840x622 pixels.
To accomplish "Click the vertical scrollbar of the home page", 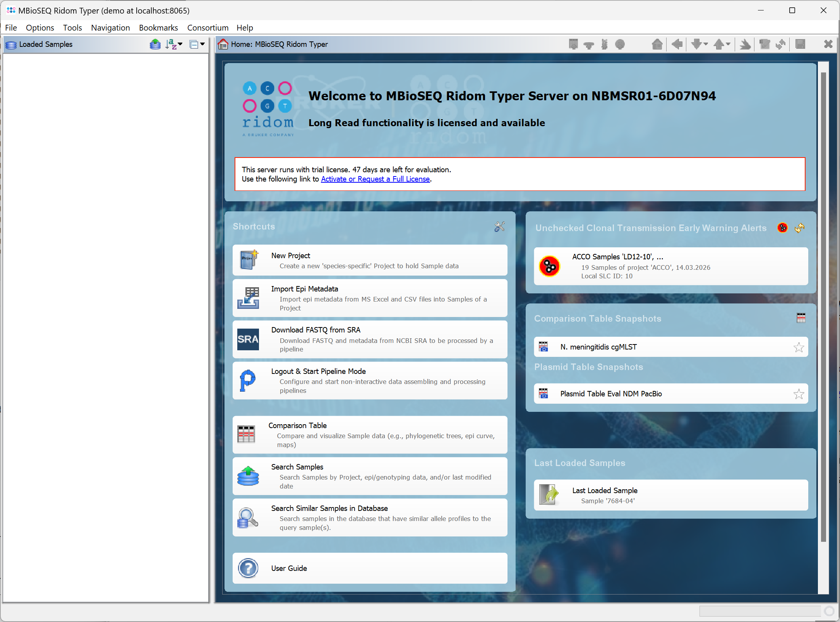I will point(823,306).
